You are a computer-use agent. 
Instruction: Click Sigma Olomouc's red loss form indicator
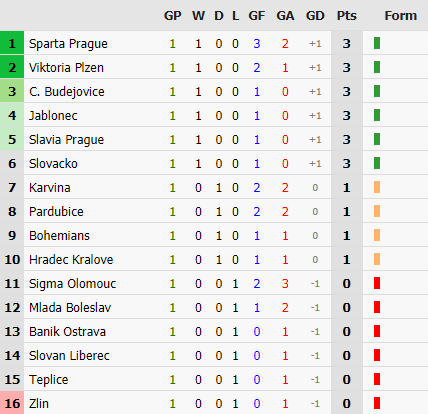377,283
